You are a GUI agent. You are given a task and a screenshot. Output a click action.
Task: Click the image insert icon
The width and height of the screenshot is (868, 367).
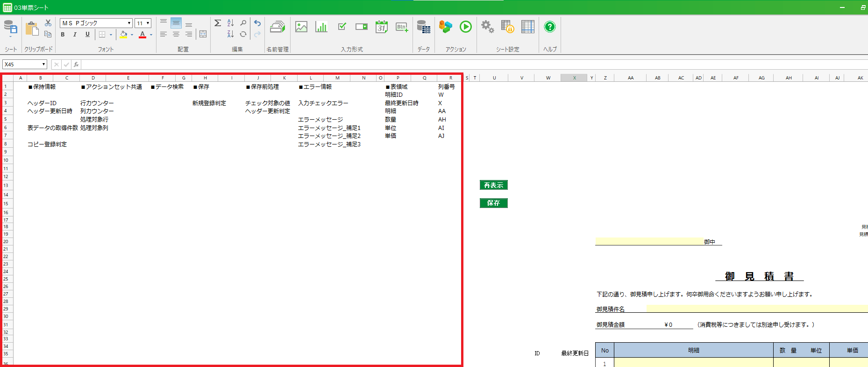pos(301,27)
